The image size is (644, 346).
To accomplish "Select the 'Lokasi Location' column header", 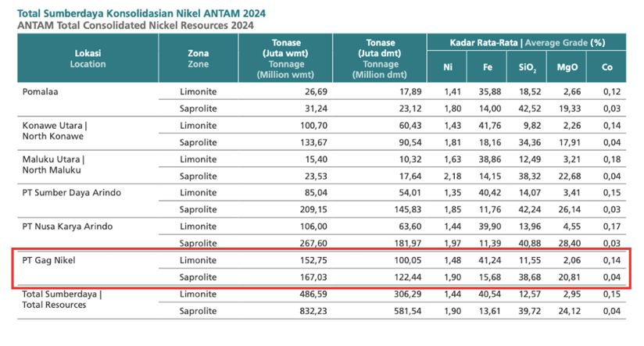I will 88,59.
